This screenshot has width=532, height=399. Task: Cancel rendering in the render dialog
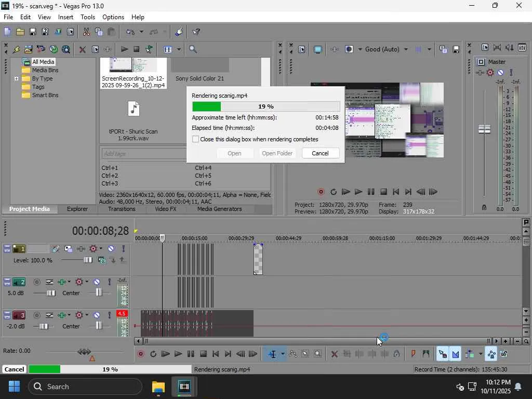click(x=320, y=153)
